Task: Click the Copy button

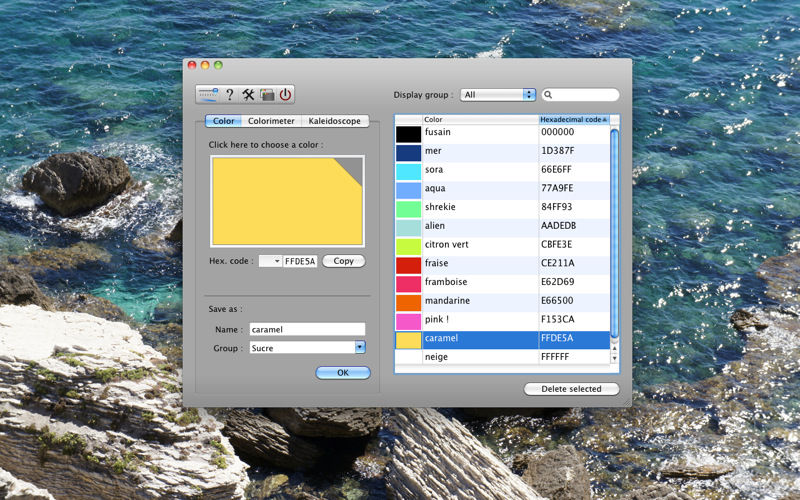Action: (343, 261)
